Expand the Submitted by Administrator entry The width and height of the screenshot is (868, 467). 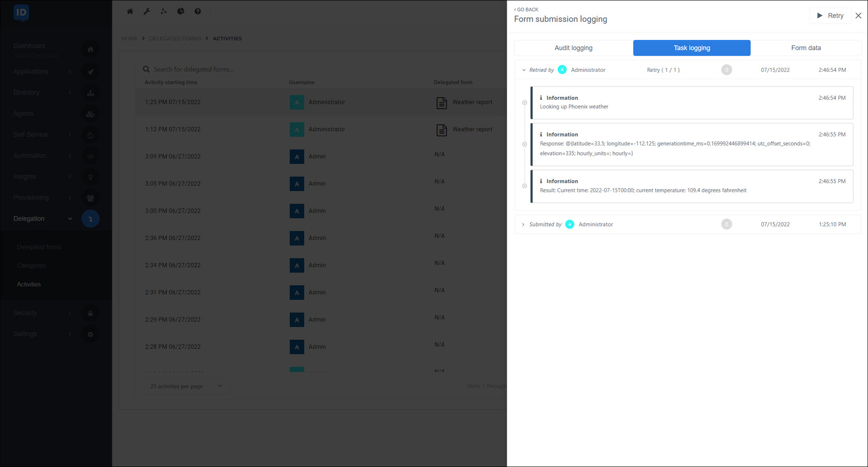click(x=523, y=225)
